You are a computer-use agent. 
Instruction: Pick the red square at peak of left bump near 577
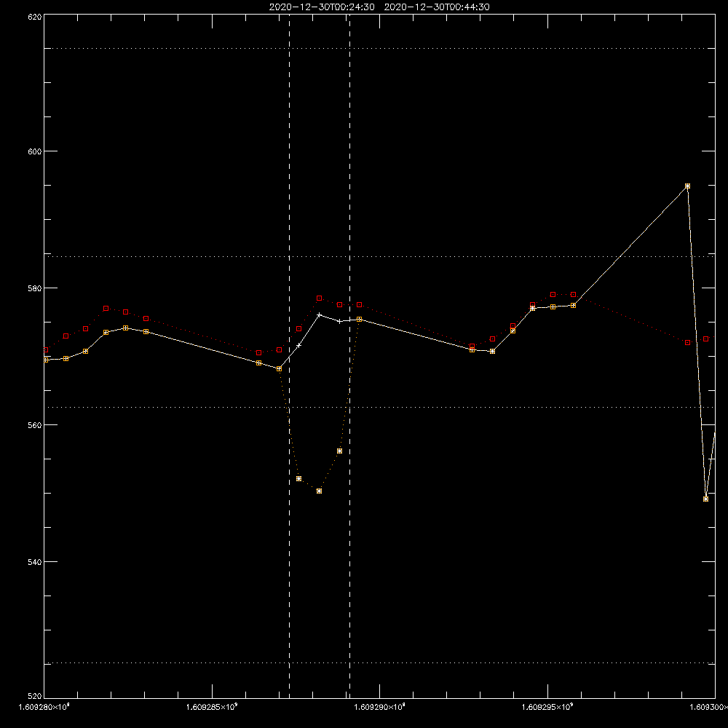106,308
